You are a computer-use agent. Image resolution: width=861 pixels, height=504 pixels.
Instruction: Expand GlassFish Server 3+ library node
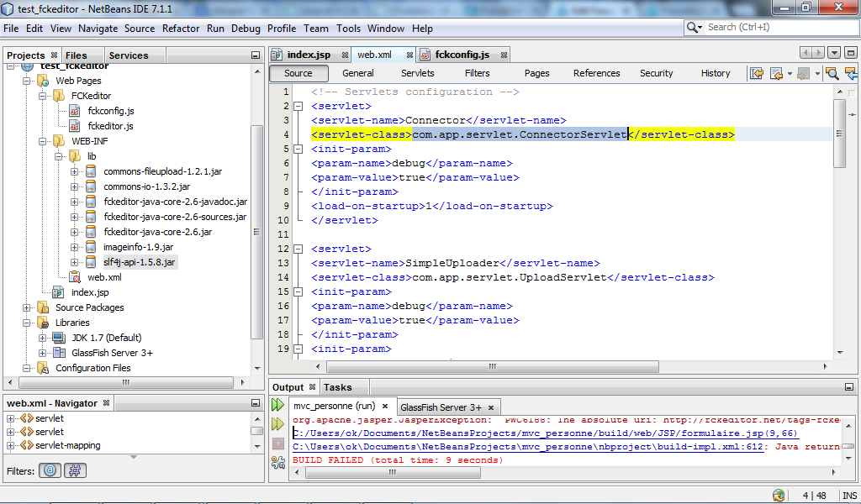tap(42, 353)
